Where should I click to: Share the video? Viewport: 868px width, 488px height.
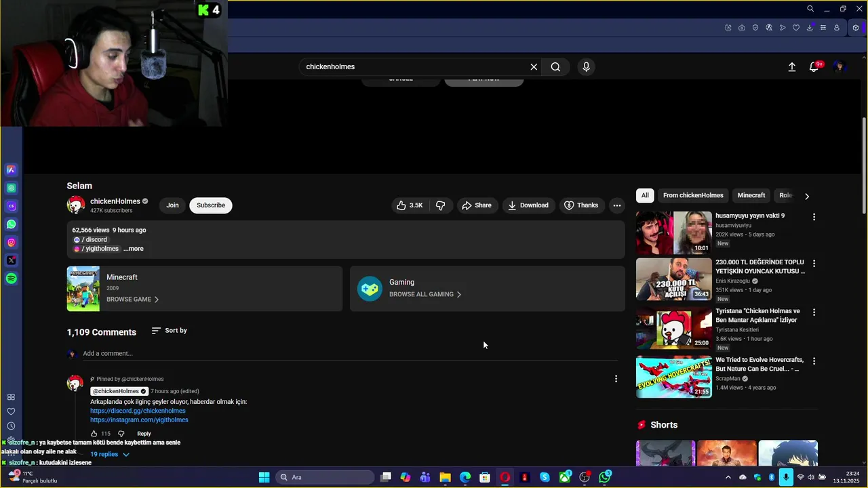(x=476, y=205)
